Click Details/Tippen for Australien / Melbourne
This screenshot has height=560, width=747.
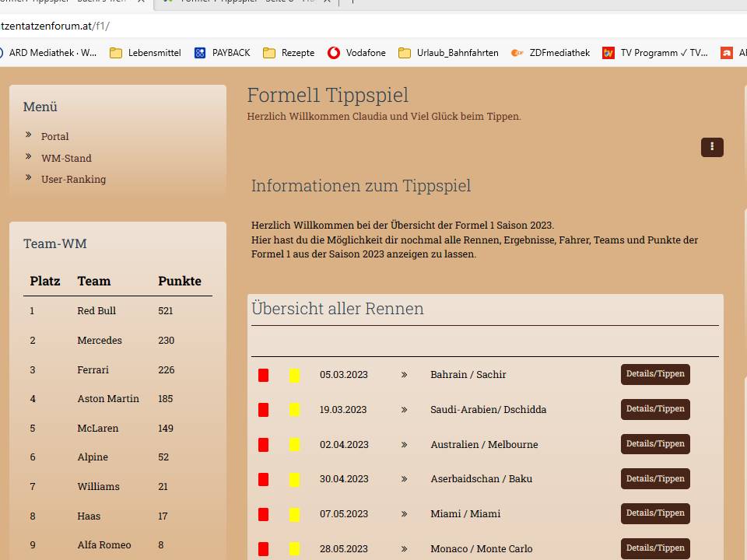(655, 444)
